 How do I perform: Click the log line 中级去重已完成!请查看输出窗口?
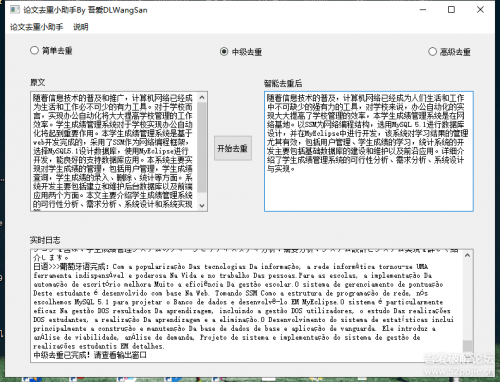tap(90, 355)
